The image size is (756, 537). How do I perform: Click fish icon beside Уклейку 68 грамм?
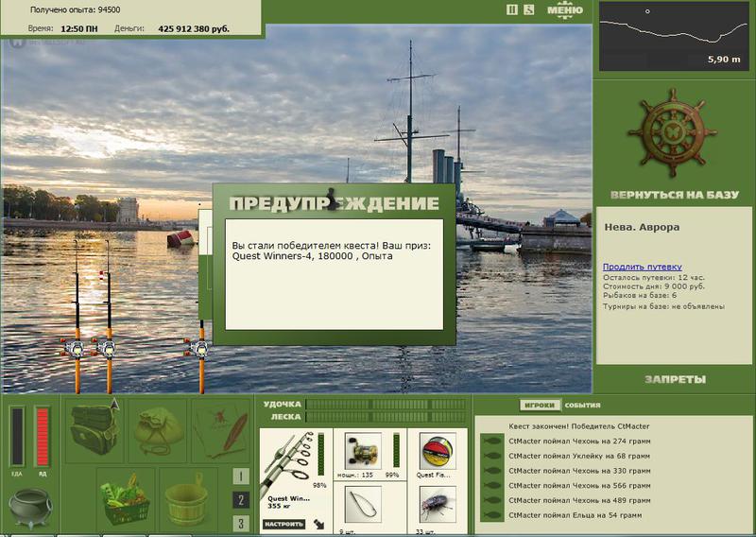491,456
